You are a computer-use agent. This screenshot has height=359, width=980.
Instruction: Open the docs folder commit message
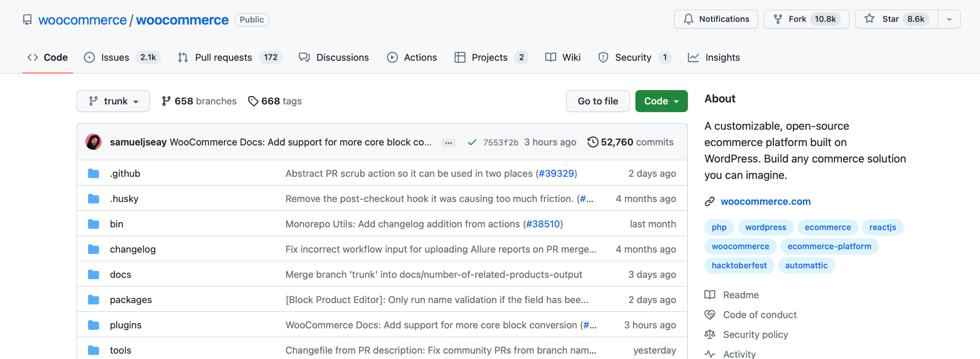pos(434,275)
